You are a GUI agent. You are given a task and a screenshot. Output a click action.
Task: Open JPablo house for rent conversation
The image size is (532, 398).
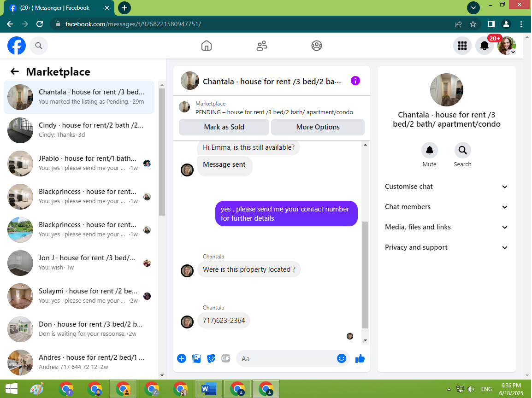[x=79, y=164]
